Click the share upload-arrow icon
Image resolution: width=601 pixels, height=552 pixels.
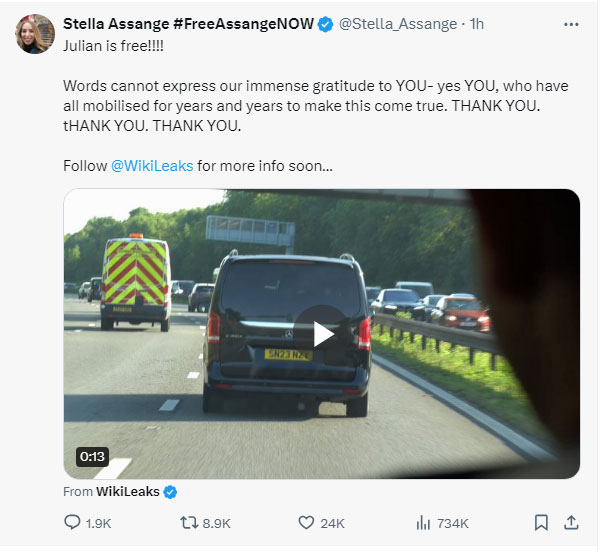pos(571,522)
